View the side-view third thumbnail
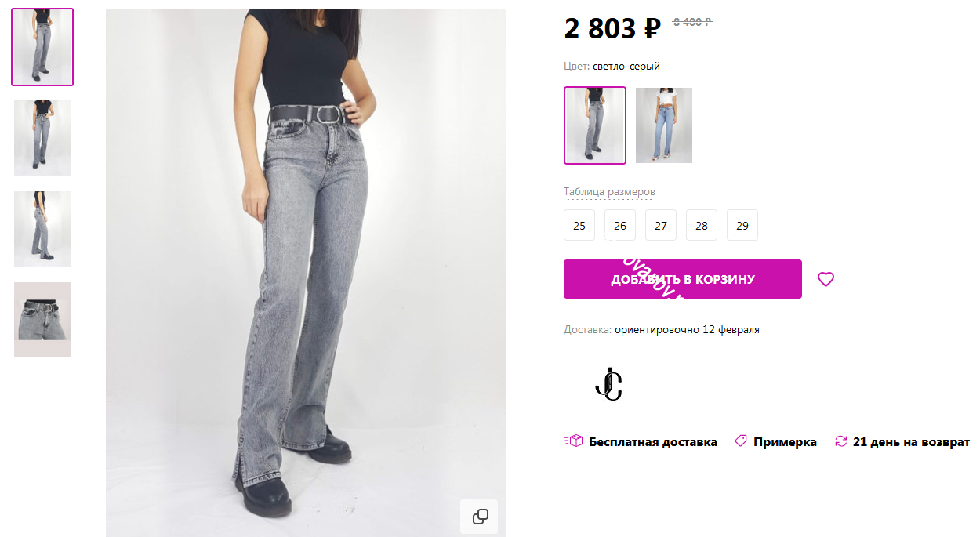 coord(42,229)
